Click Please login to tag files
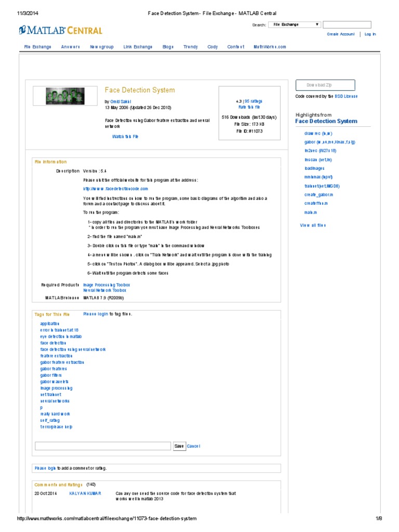 [96, 314]
